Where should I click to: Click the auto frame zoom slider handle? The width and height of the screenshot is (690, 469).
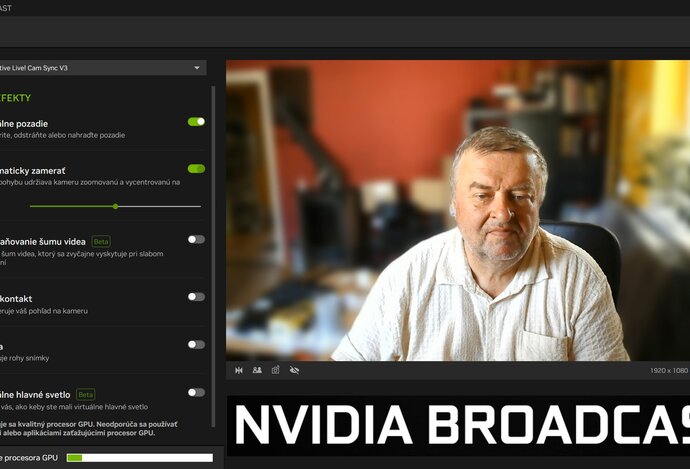(x=115, y=206)
